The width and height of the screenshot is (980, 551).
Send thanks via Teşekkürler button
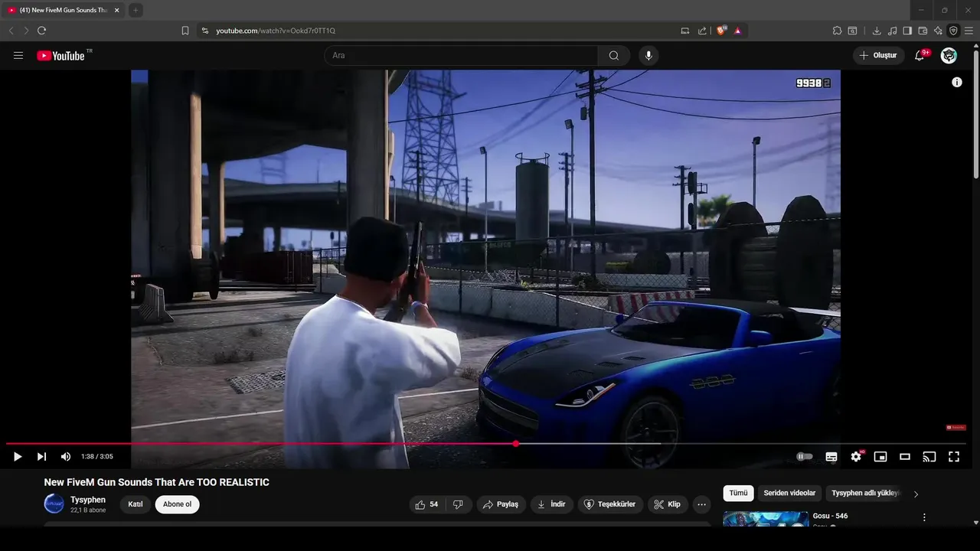coord(610,504)
